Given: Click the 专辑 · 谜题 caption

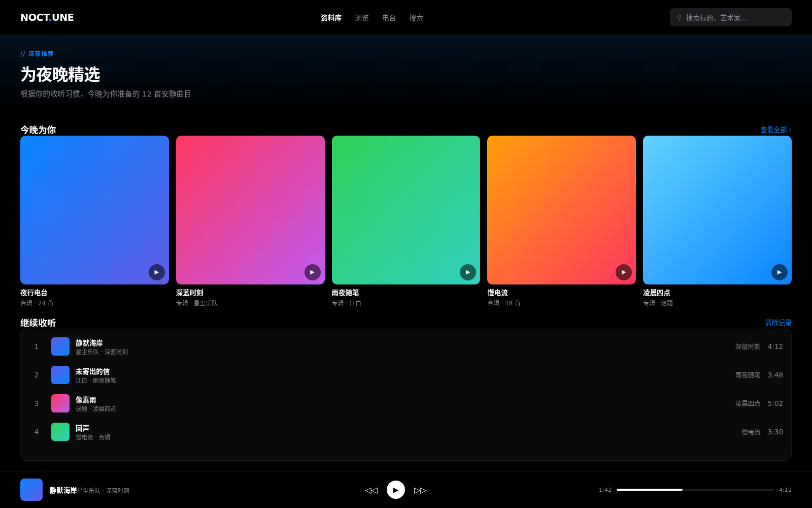Looking at the screenshot, I should click(658, 303).
